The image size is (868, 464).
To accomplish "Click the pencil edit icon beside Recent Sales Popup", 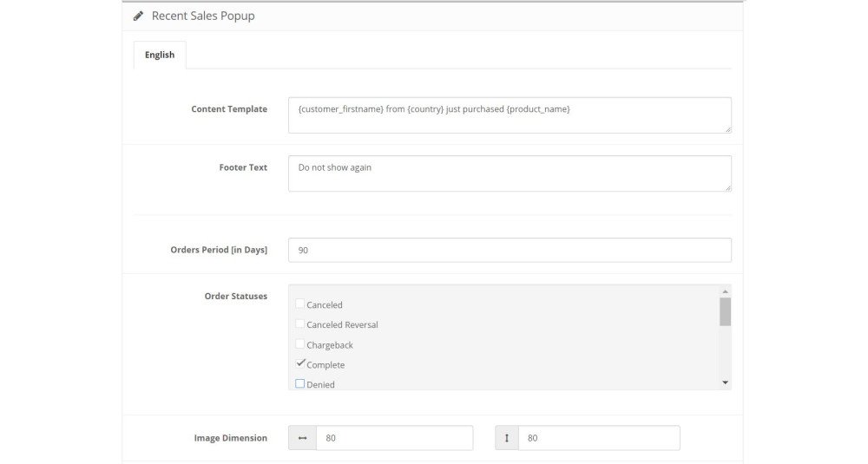I will tap(138, 16).
